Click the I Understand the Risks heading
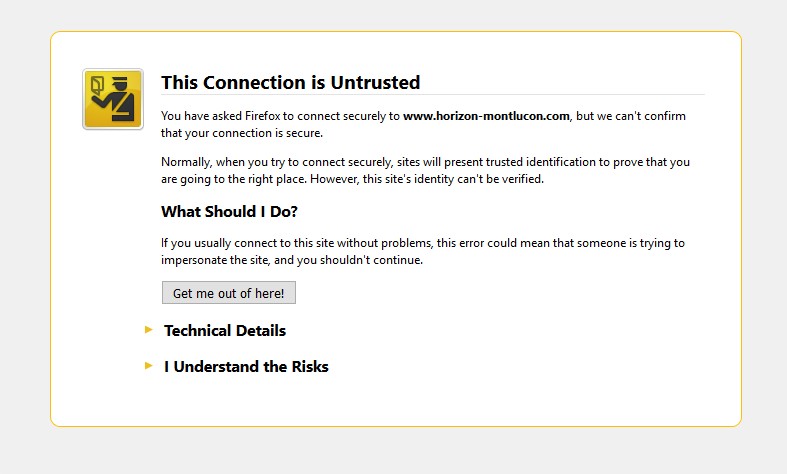The width and height of the screenshot is (787, 474). coord(246,367)
